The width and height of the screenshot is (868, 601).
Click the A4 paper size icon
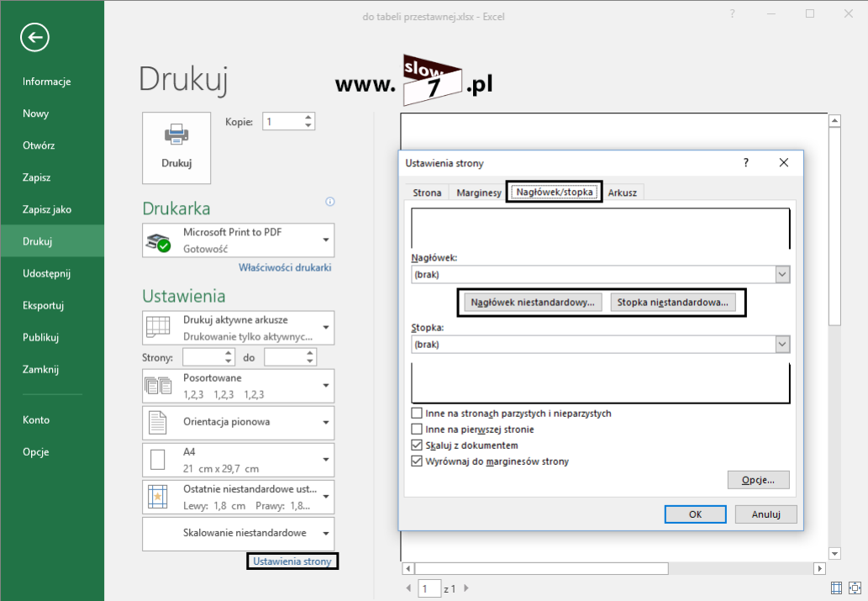[158, 460]
